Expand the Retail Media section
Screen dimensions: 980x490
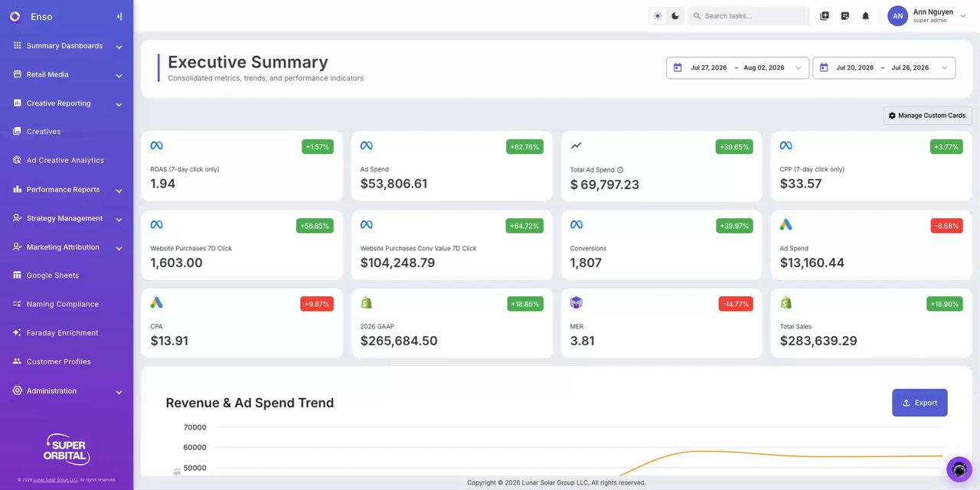tap(67, 75)
